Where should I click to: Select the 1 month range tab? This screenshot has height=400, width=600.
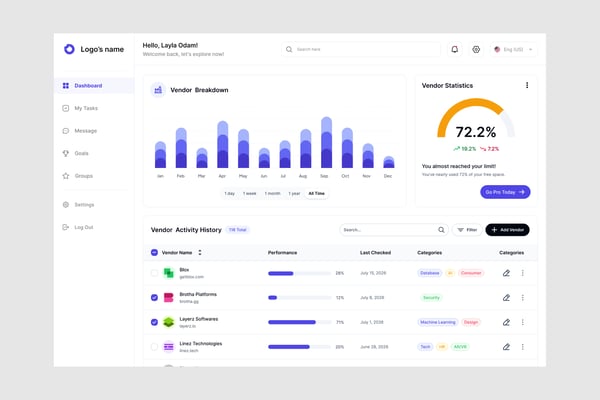tap(272, 194)
